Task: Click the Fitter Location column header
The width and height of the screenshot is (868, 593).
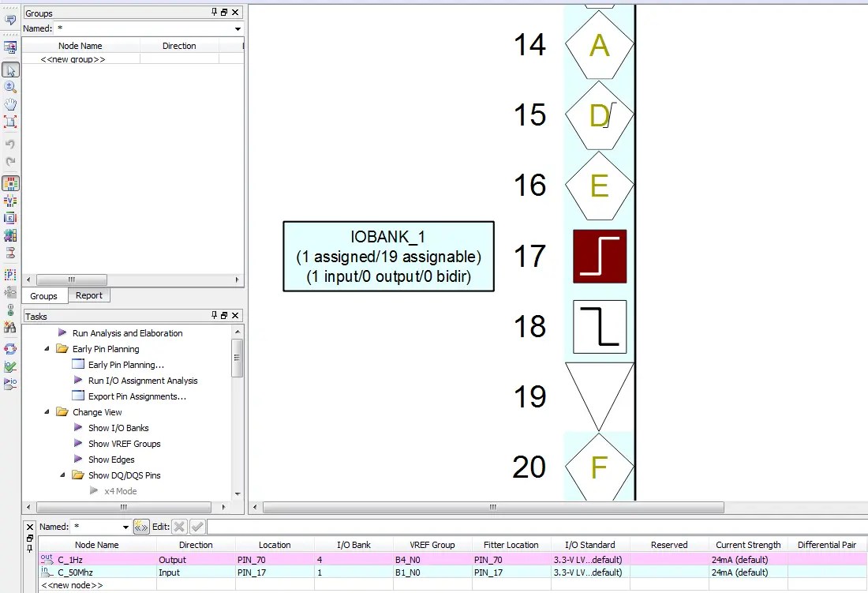Action: coord(511,545)
